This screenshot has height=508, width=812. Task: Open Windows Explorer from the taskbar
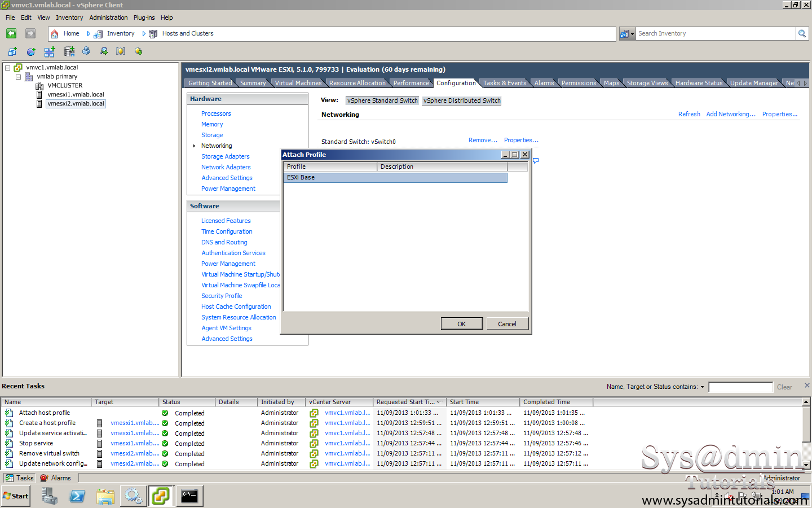tap(105, 496)
